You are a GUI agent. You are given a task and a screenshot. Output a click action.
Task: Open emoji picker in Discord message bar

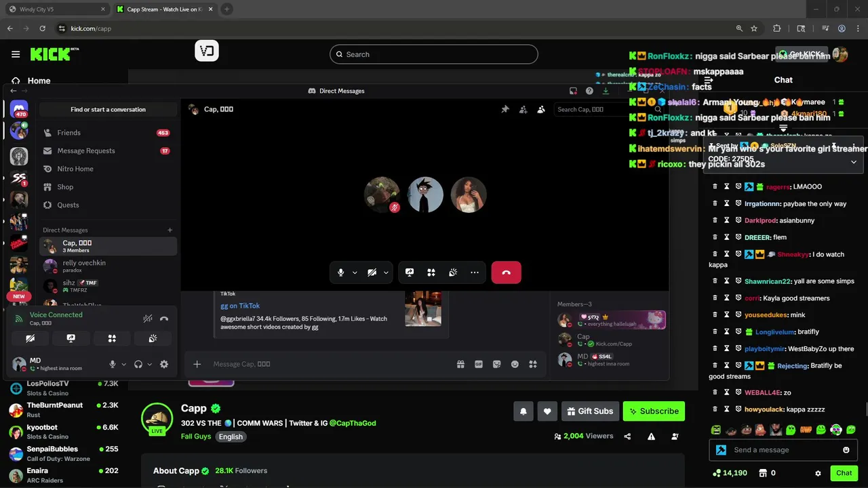[x=515, y=364]
